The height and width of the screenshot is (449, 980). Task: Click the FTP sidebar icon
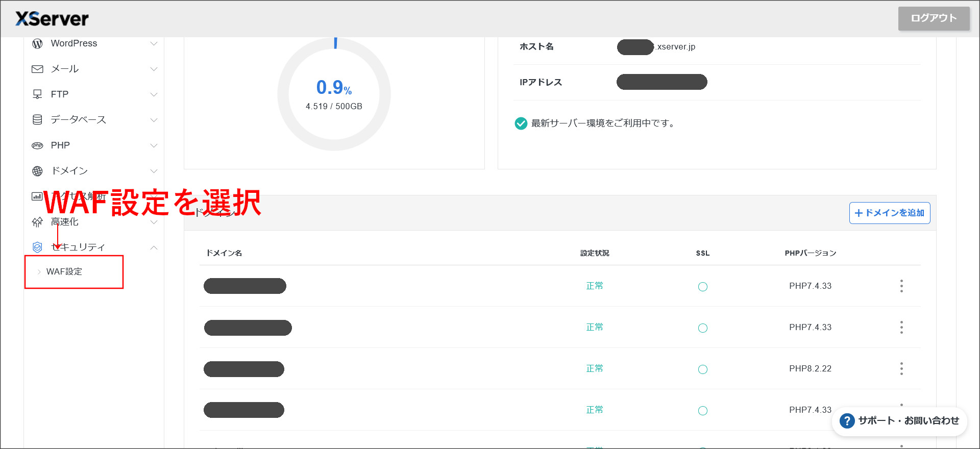point(37,94)
